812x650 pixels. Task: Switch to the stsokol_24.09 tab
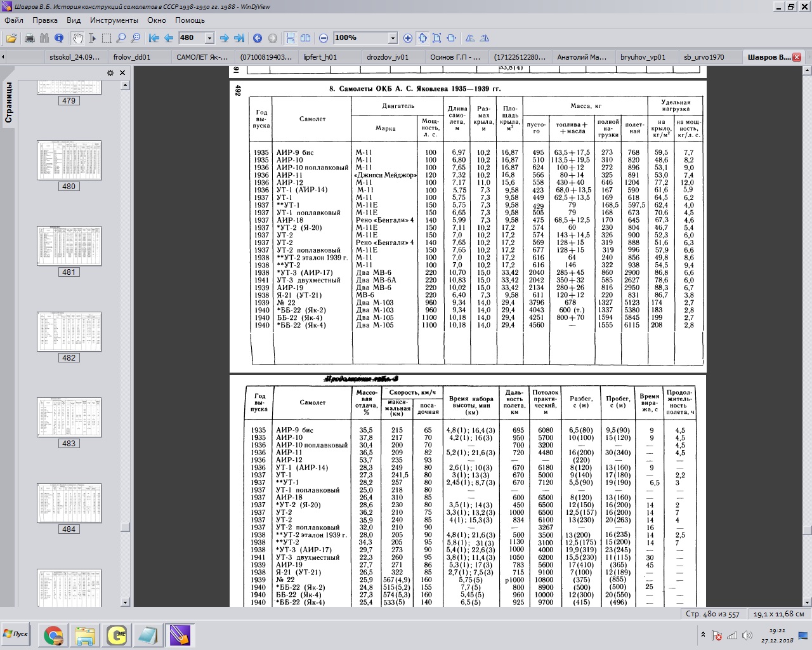pos(75,57)
